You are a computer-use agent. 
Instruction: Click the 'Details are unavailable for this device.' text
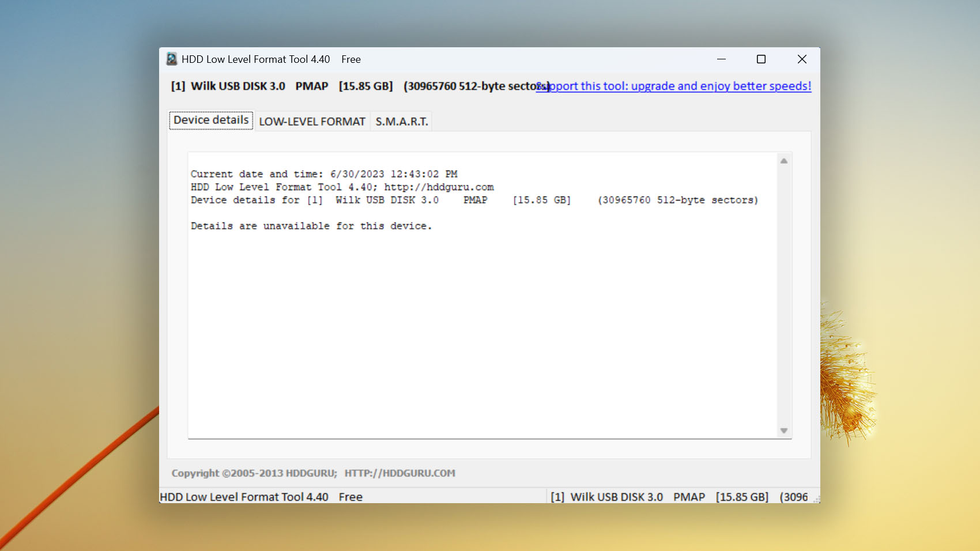(x=311, y=226)
